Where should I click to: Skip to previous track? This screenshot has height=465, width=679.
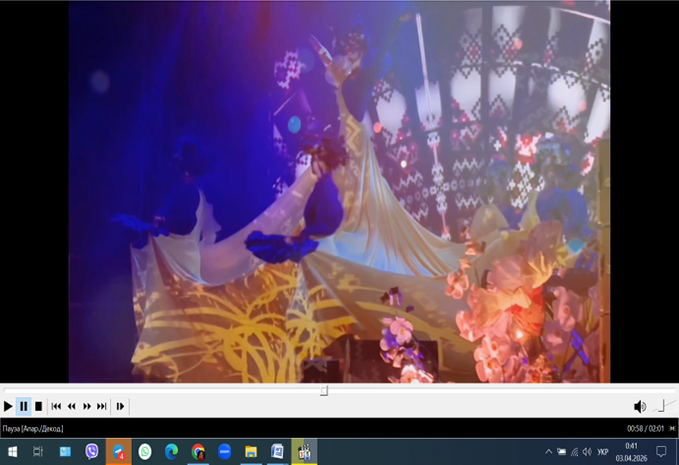pyautogui.click(x=56, y=406)
